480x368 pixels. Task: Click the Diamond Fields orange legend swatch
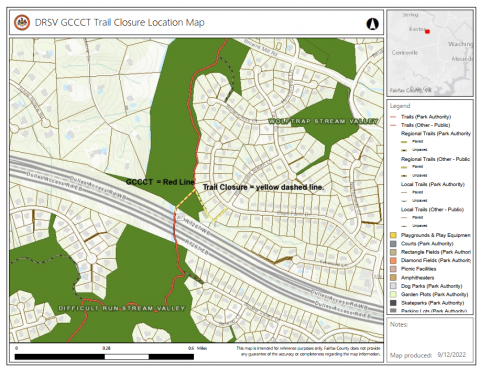coord(393,260)
